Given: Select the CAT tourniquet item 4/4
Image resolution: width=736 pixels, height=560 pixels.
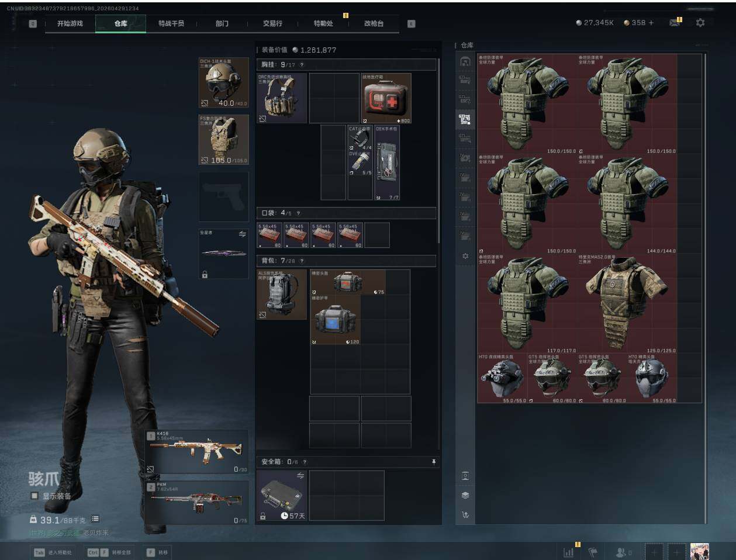Looking at the screenshot, I should tap(360, 137).
